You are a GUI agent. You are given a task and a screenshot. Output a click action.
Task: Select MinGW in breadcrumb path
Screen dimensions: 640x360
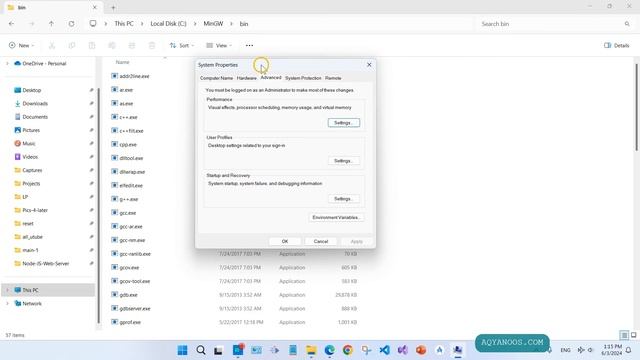(213, 24)
